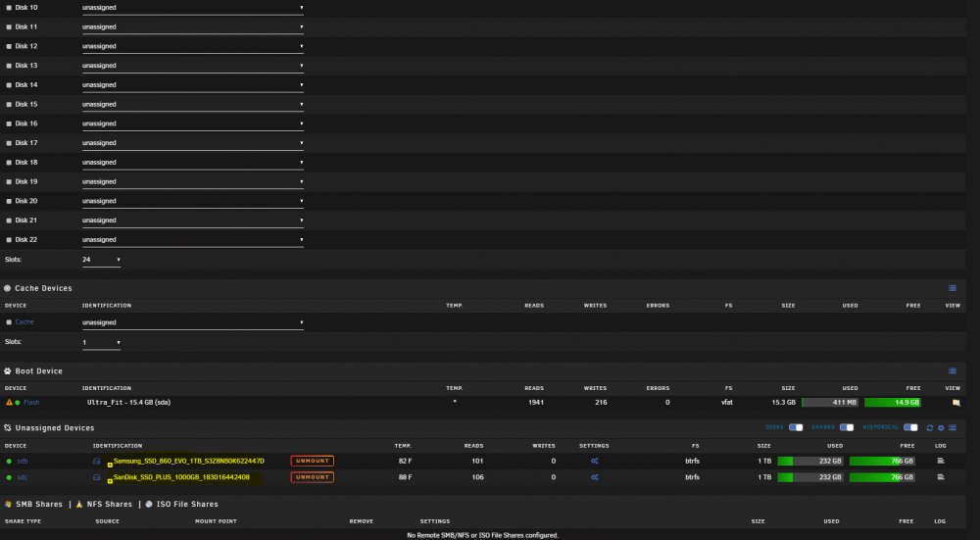
Task: Click the Ultra_Fit - 15.4 GB (sda) text
Action: (x=128, y=403)
